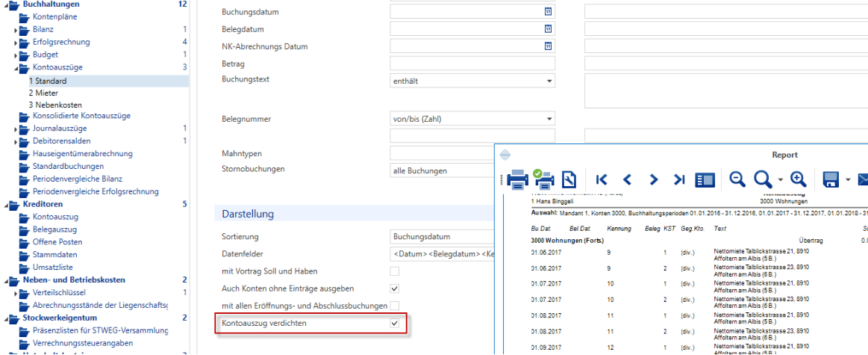Open Belegauszug under Kreditoren
The width and height of the screenshot is (868, 355).
click(x=54, y=229)
